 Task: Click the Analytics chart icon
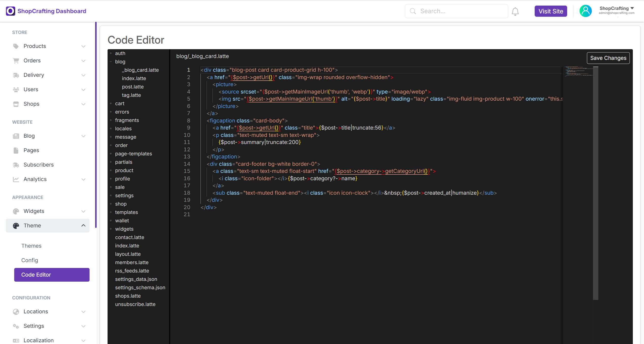point(16,179)
